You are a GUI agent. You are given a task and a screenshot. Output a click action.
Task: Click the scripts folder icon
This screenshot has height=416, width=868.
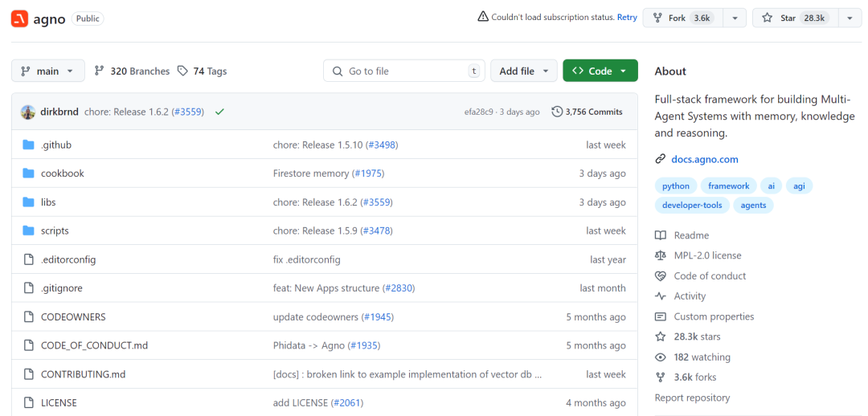pyautogui.click(x=29, y=230)
